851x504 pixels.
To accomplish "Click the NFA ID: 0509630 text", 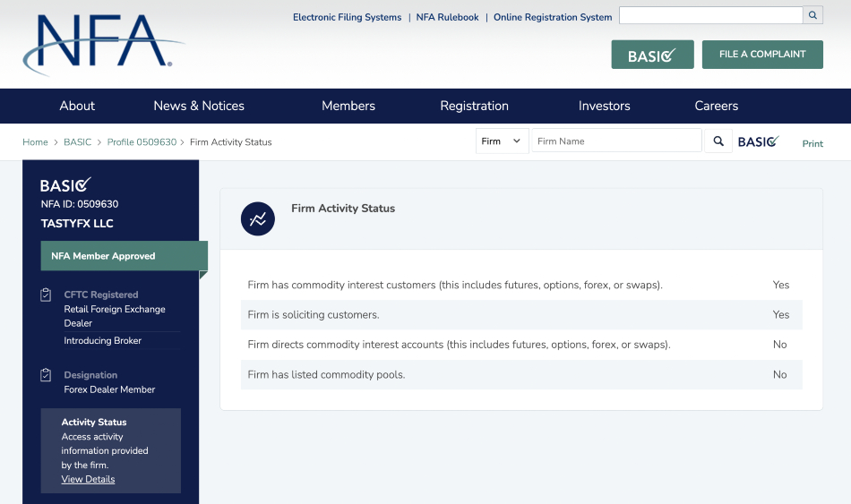I will point(80,204).
